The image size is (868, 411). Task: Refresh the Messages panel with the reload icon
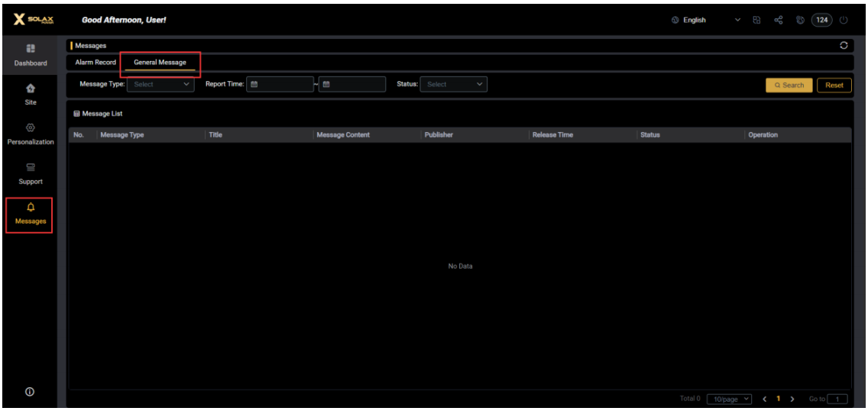pyautogui.click(x=844, y=46)
